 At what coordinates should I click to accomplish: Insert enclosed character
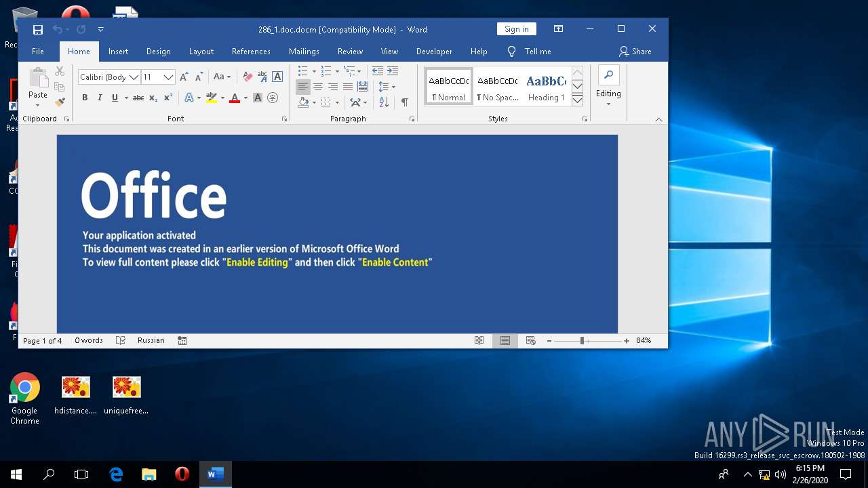(x=273, y=98)
